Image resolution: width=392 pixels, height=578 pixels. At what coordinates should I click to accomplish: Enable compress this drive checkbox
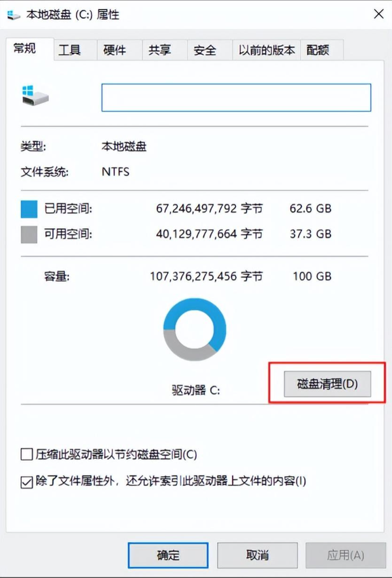tap(27, 454)
